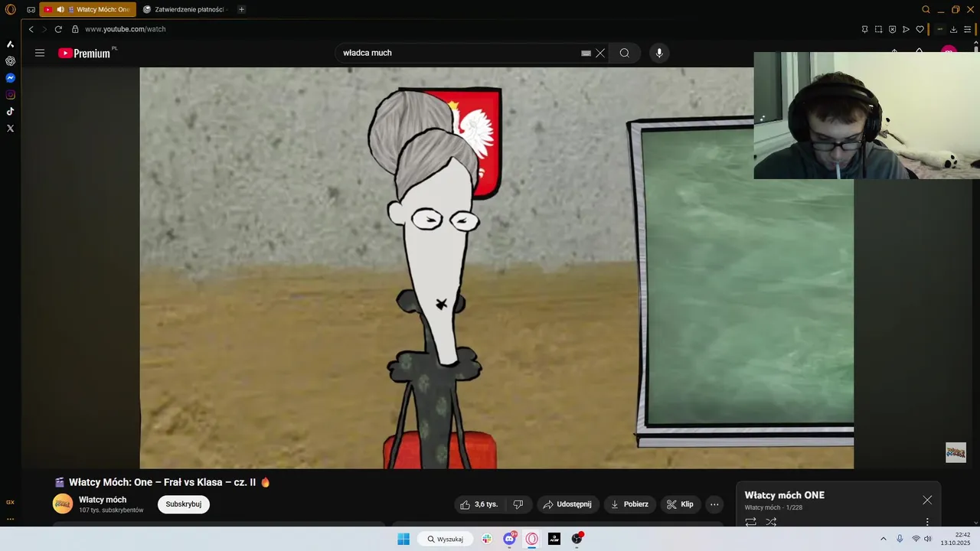The image size is (980, 551).
Task: Switch to the Zatwierdzenie płatności tab
Action: pyautogui.click(x=185, y=10)
